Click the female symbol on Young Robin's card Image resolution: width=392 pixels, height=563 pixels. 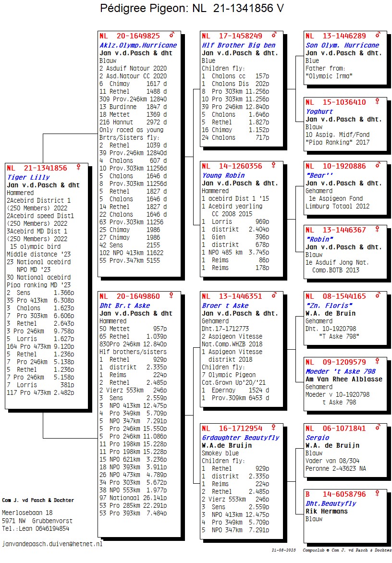pyautogui.click(x=274, y=166)
